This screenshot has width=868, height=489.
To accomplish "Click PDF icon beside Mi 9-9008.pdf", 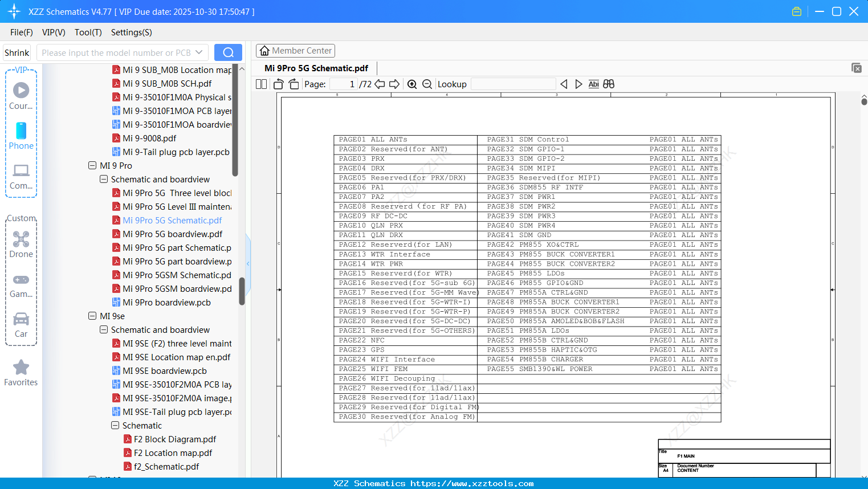I will pos(116,138).
